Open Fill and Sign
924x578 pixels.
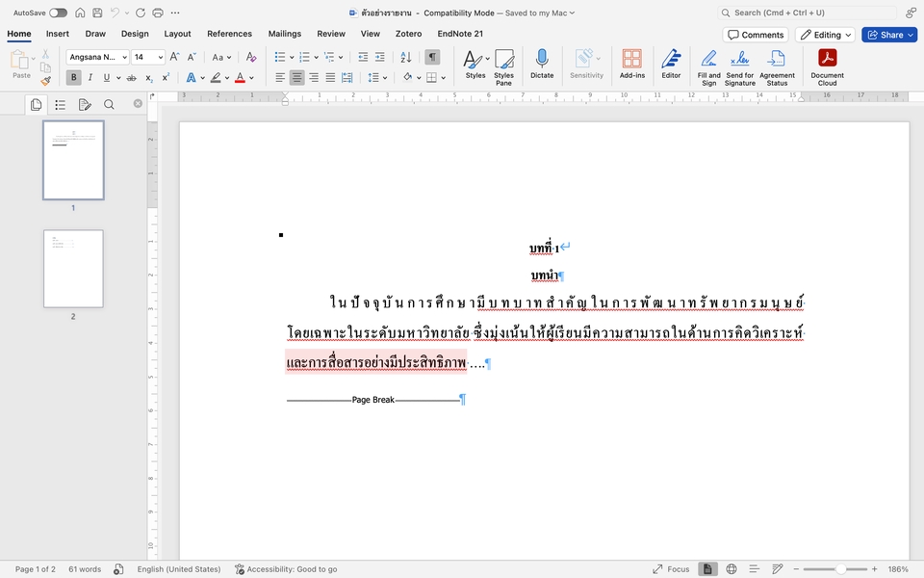[709, 67]
